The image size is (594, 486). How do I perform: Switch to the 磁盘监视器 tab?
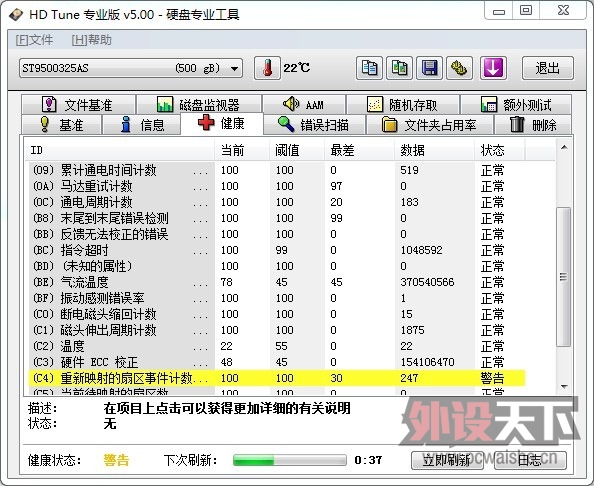click(199, 105)
